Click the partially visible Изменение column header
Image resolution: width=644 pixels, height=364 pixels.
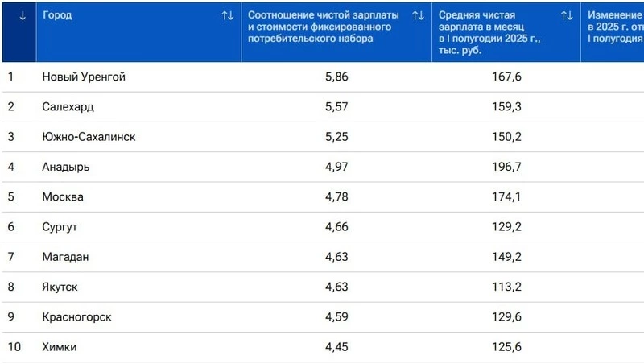(615, 27)
